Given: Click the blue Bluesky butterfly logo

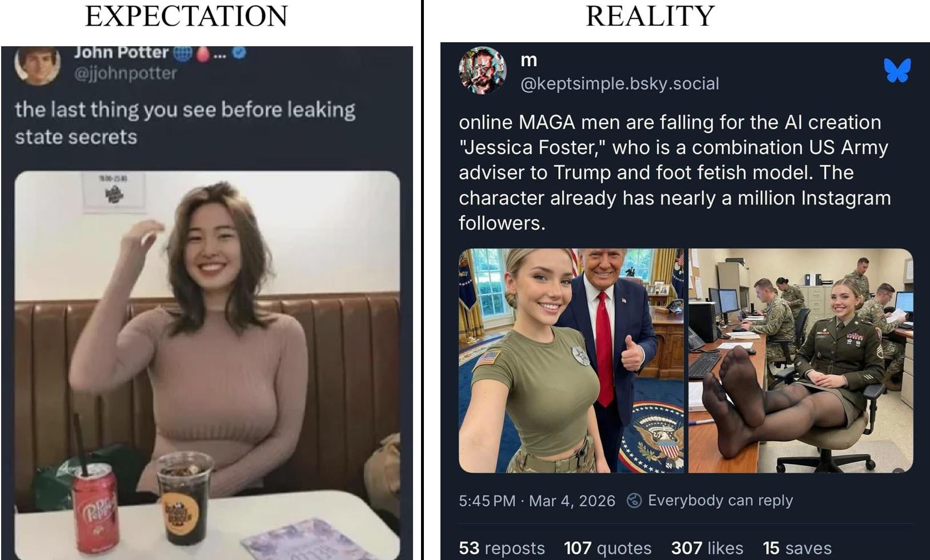Looking at the screenshot, I should [x=897, y=70].
